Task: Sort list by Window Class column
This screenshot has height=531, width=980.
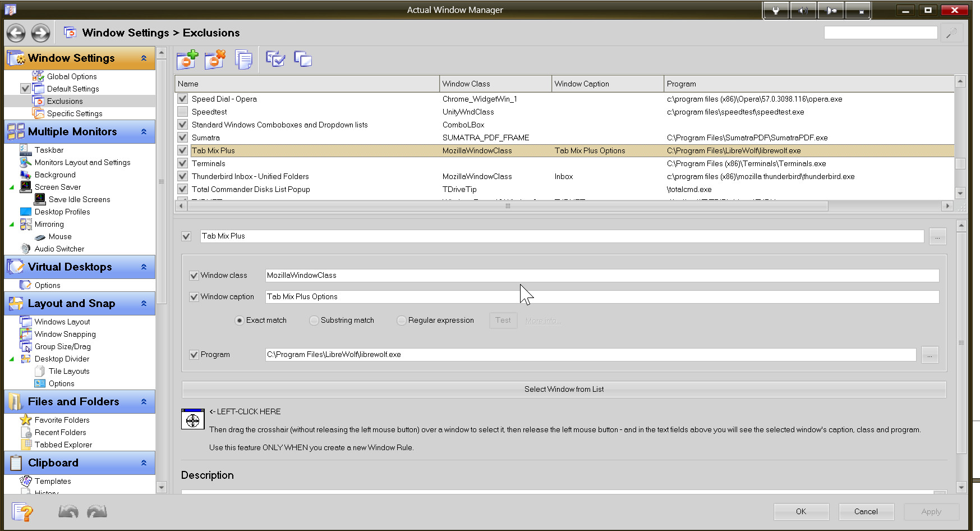Action: (495, 84)
